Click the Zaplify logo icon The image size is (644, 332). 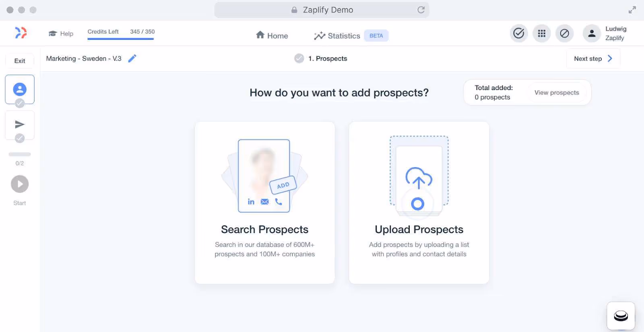(21, 33)
